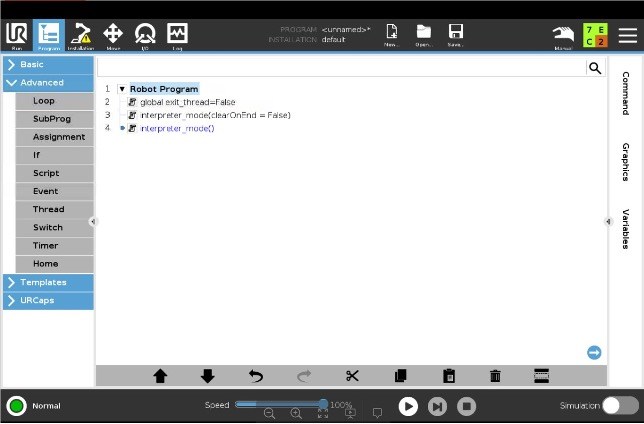Toggle the Simulation switch
The height and width of the screenshot is (424, 644).
(619, 406)
